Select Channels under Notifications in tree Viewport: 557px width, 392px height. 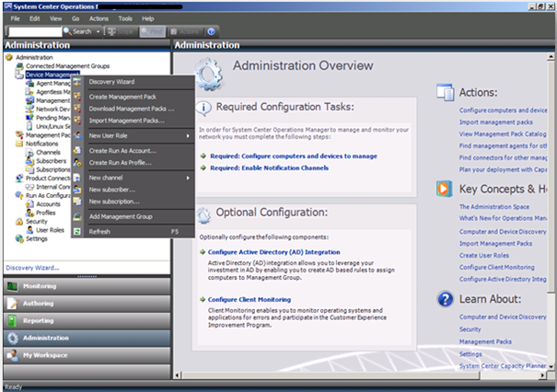[48, 153]
